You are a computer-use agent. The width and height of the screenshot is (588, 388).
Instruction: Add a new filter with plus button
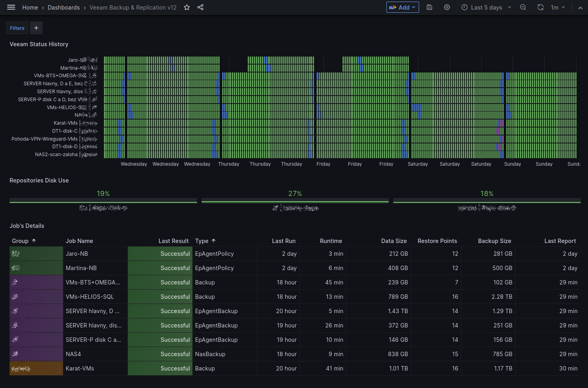pos(36,28)
